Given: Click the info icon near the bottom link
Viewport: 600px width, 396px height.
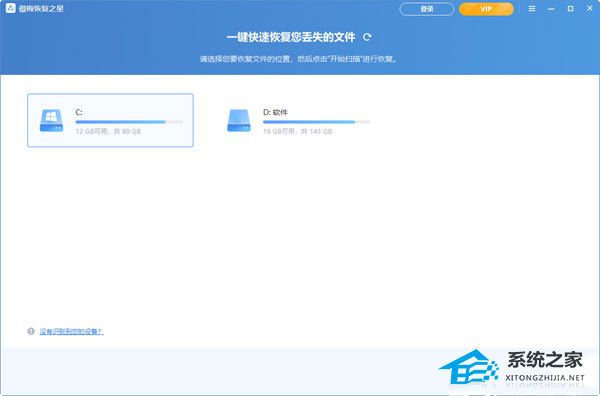Looking at the screenshot, I should click(x=31, y=331).
